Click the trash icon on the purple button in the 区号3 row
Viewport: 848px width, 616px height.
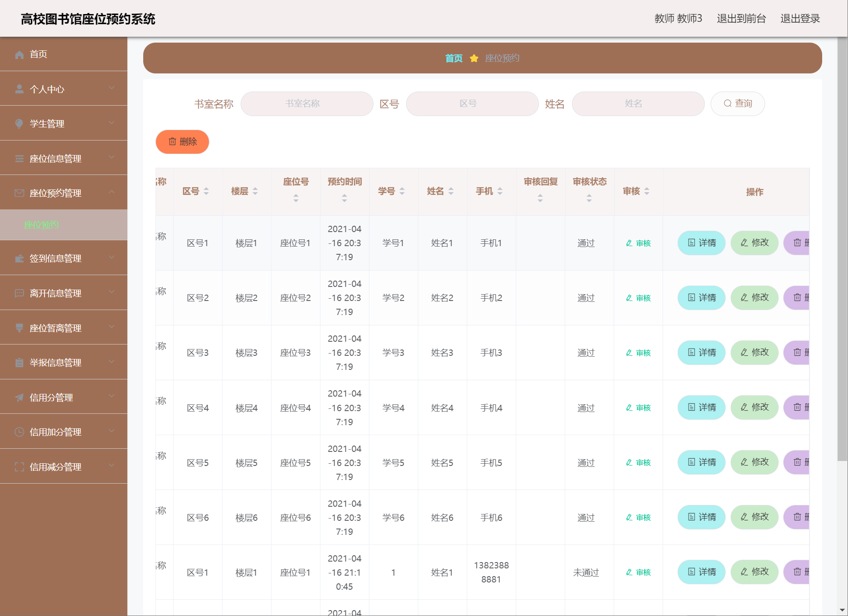pos(797,353)
